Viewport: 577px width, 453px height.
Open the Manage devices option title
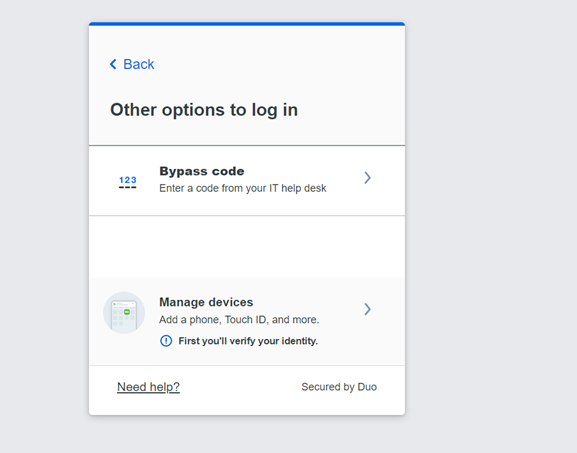[206, 302]
